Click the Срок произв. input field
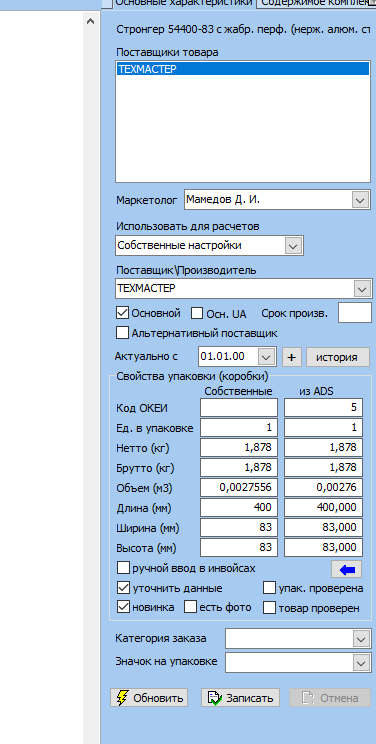This screenshot has width=376, height=744. tap(355, 314)
